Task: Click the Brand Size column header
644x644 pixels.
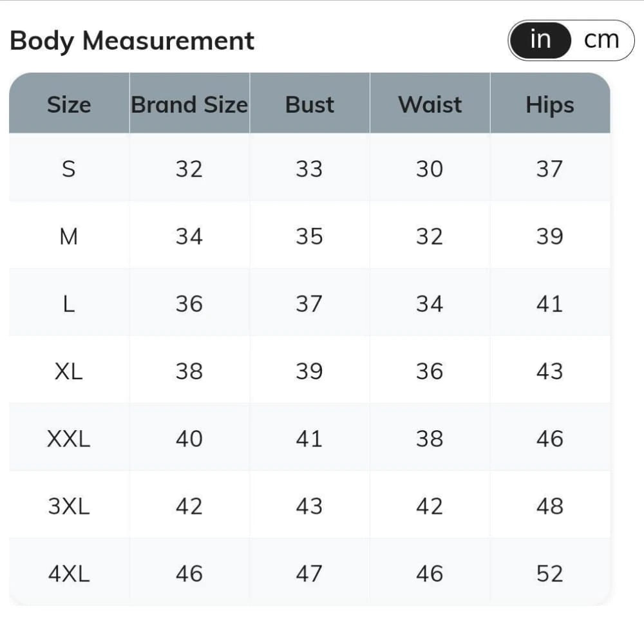Action: coord(189,104)
